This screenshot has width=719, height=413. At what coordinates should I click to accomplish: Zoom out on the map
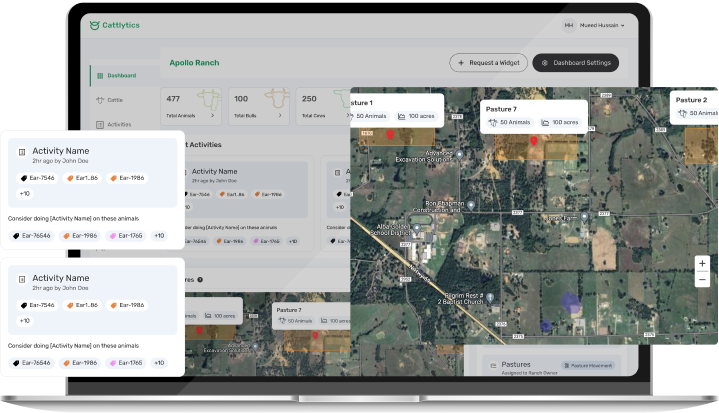pos(702,281)
